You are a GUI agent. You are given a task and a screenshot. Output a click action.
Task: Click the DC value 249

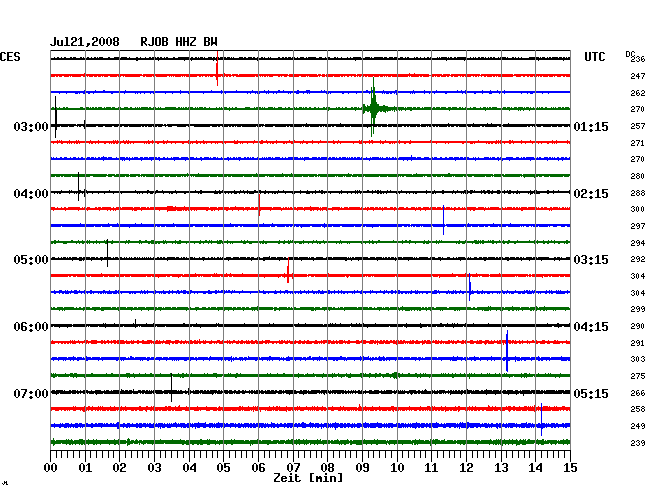(x=638, y=426)
